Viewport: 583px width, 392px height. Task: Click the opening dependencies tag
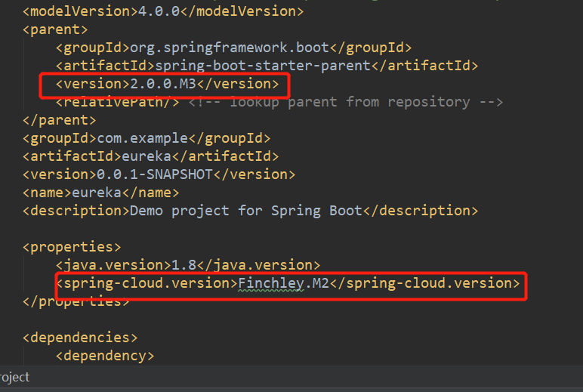[80, 338]
